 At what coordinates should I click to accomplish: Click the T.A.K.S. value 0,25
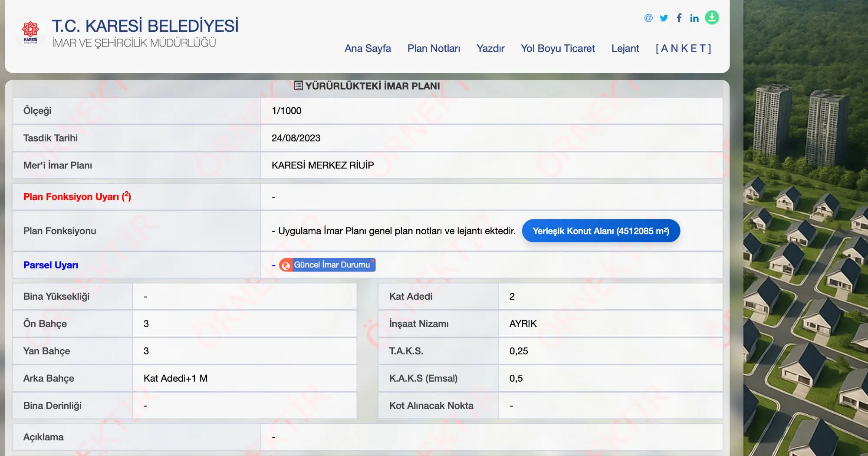(x=519, y=351)
